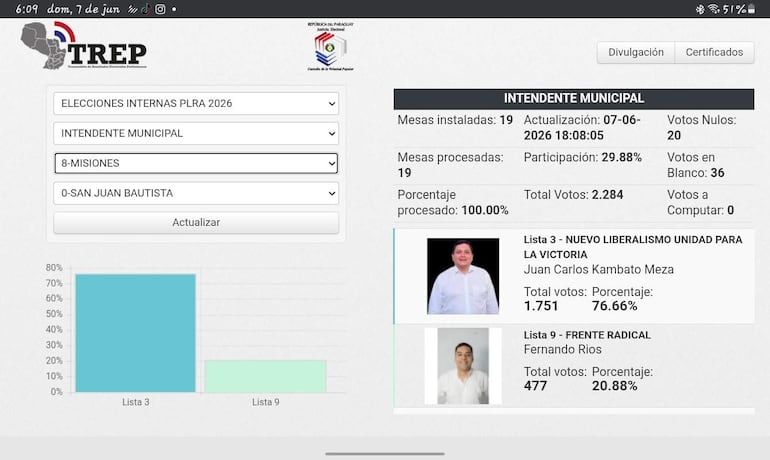The height and width of the screenshot is (460, 770).
Task: Click 'Lista 9 - FRENTE RADICAL' title
Action: coord(587,335)
